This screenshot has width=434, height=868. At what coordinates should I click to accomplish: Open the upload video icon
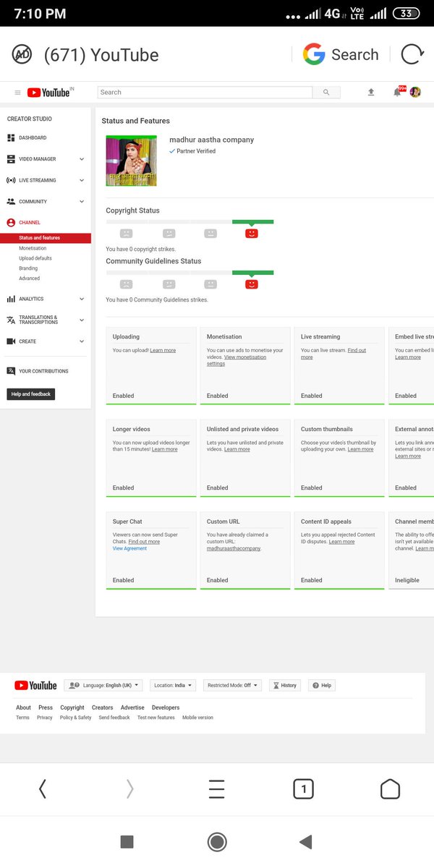(x=371, y=93)
